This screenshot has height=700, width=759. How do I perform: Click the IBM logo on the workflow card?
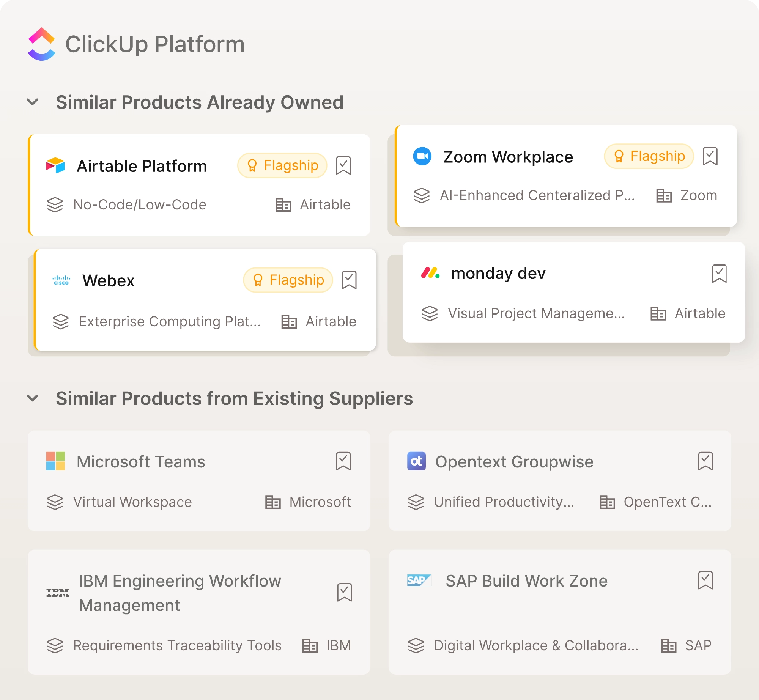[58, 592]
